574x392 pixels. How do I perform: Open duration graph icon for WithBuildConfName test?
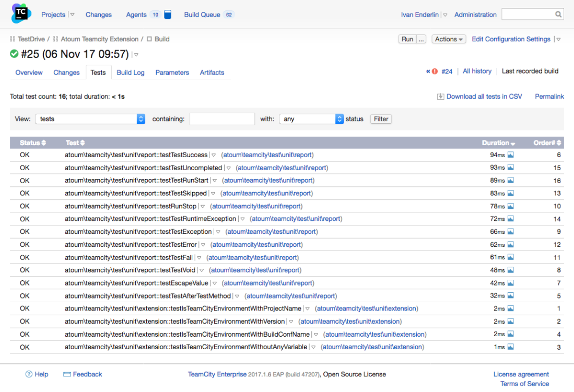pos(511,334)
